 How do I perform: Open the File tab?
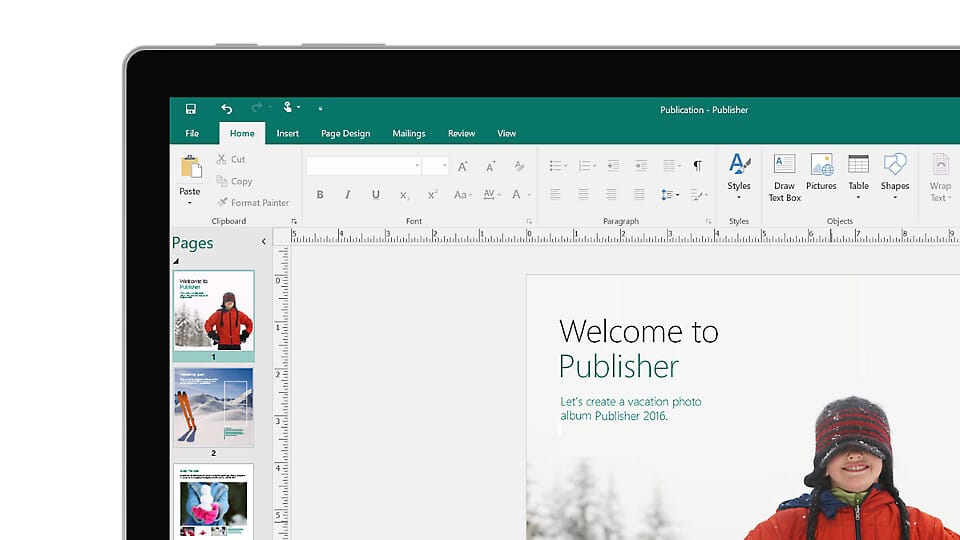tap(192, 133)
